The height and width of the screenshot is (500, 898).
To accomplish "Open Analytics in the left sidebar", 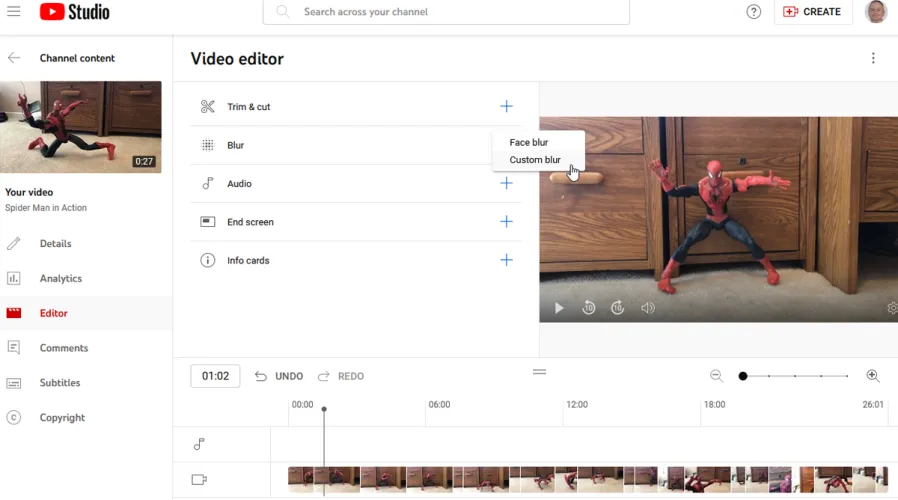I will pos(60,279).
